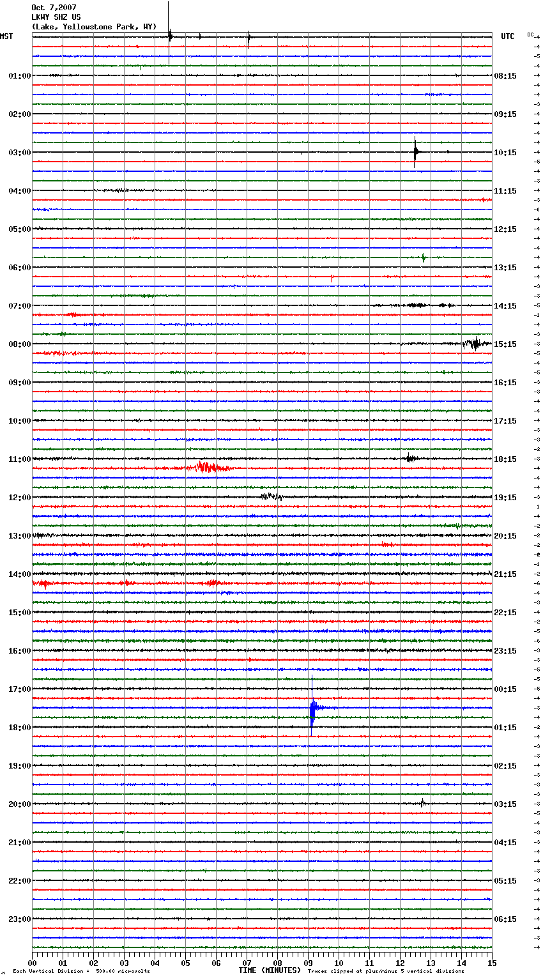The image size is (543, 980).
Task: Select the '12:00' MST hour label
Action: coord(20,498)
